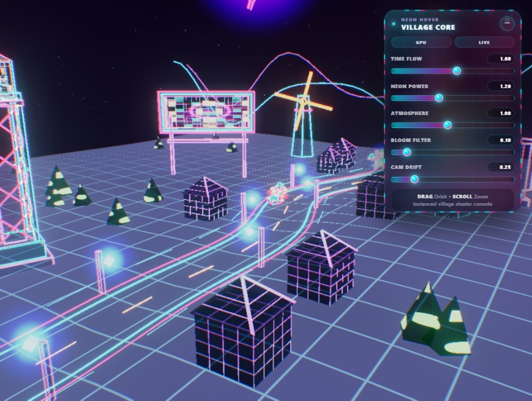This screenshot has height=401, width=532.
Task: Click the Atmosphere slider knob
Action: pyautogui.click(x=448, y=125)
